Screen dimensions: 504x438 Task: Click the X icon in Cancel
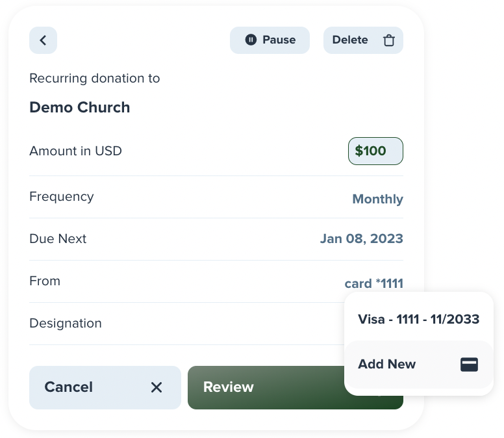coord(157,387)
